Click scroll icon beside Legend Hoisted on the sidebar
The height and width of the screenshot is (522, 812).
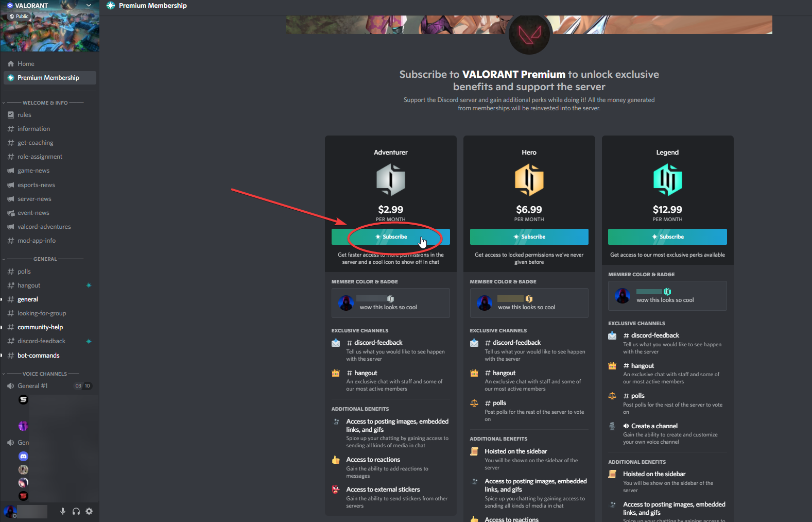click(612, 474)
